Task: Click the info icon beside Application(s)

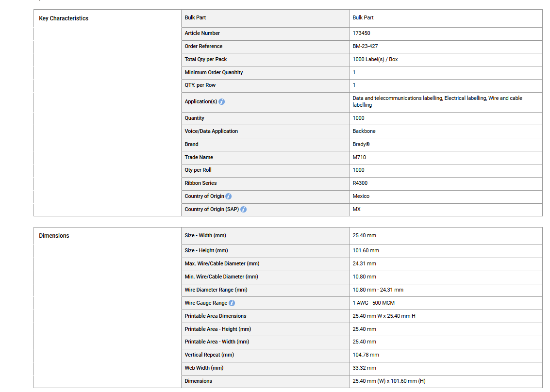Action: (222, 102)
